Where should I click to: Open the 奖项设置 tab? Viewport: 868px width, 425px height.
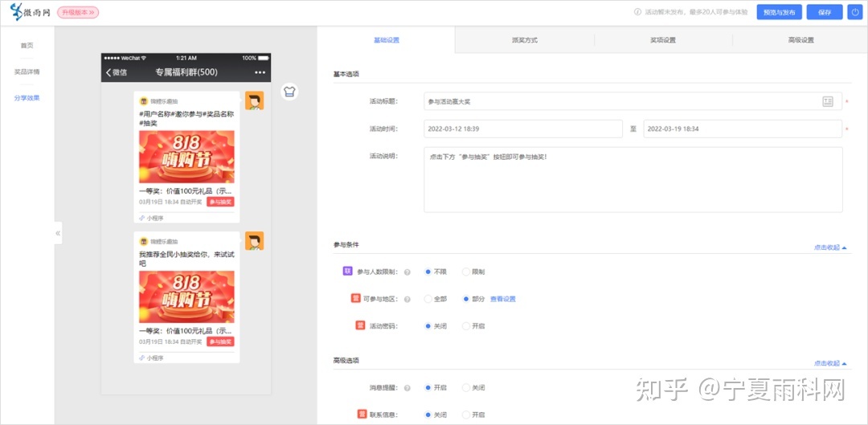pyautogui.click(x=663, y=39)
